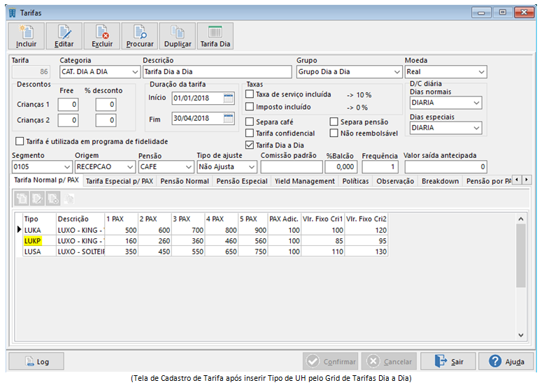
Task: Toggle the Separa café checkbox
Action: 250,122
